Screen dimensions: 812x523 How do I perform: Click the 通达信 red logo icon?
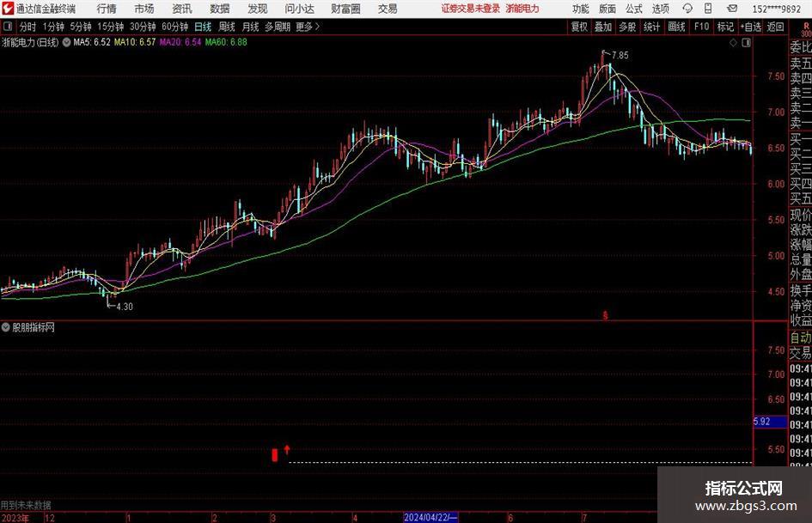click(8, 9)
